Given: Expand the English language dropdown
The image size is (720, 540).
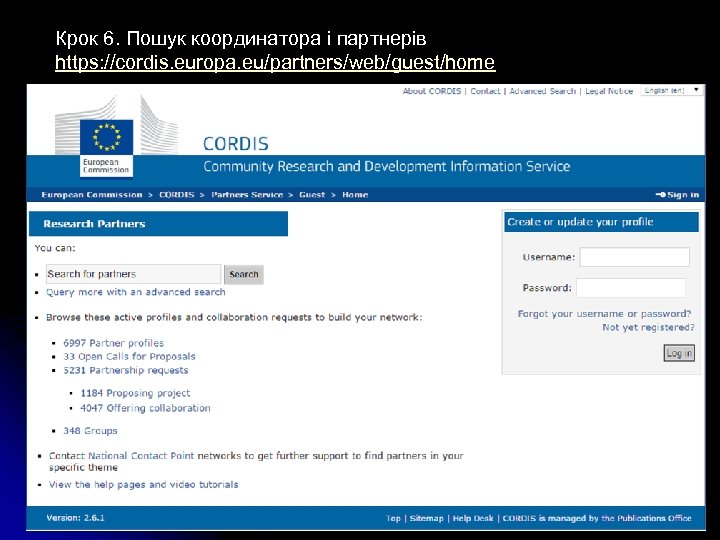Looking at the screenshot, I should (672, 90).
